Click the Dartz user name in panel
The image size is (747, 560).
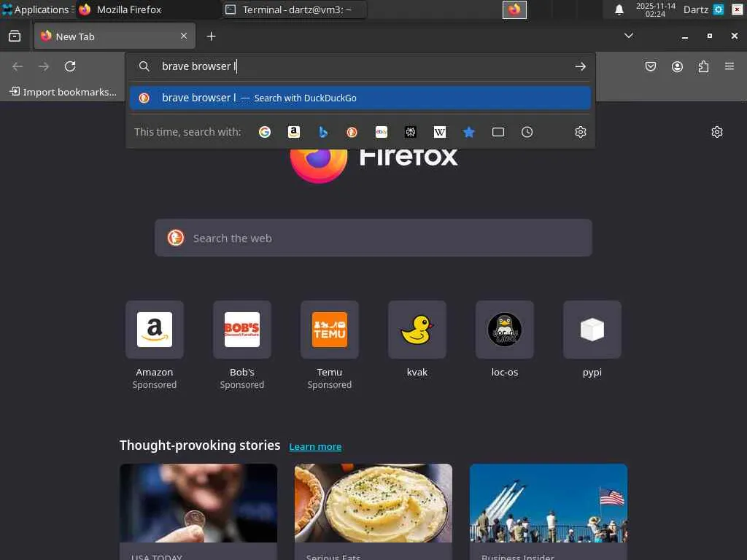point(695,9)
